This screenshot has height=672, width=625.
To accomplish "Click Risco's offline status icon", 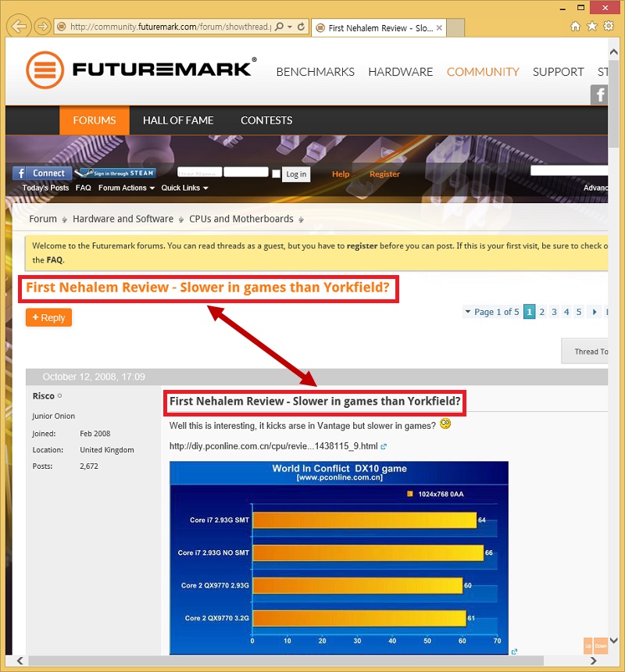I will tap(59, 396).
